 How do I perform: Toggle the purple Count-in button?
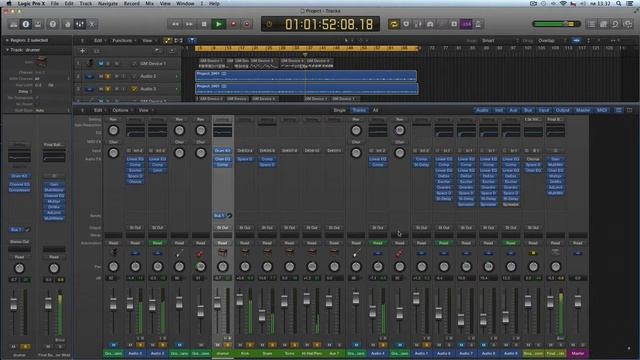466,24
